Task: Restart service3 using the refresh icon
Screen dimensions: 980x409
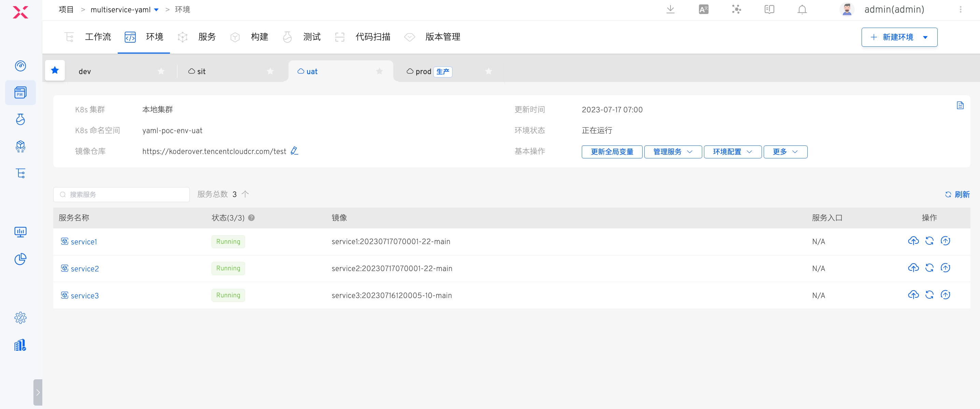Action: [929, 295]
